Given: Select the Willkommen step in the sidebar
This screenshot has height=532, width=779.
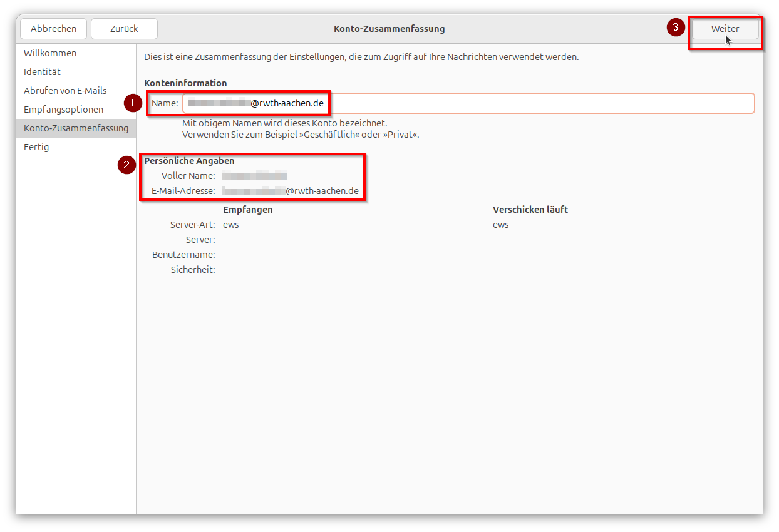Looking at the screenshot, I should pyautogui.click(x=49, y=53).
